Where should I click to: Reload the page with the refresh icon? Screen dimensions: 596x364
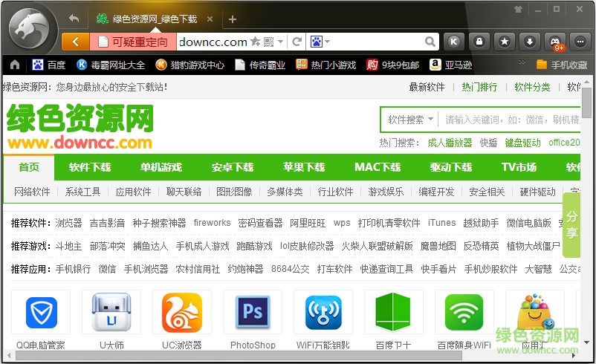pos(297,42)
